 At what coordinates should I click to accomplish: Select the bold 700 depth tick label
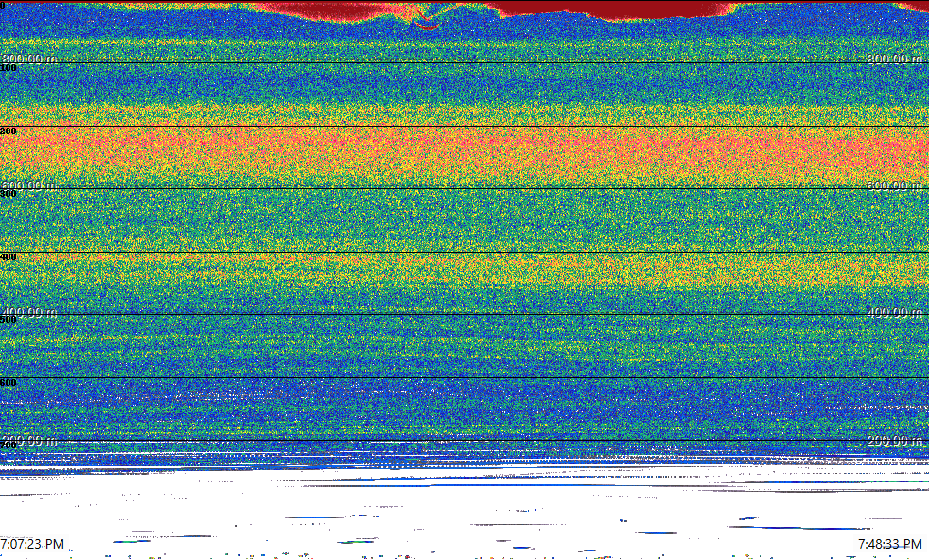point(9,445)
